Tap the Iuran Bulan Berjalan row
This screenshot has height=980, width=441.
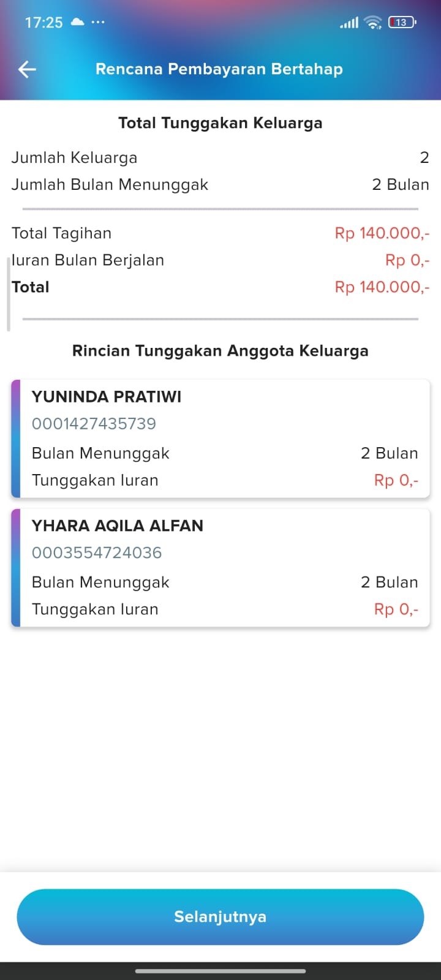221,260
